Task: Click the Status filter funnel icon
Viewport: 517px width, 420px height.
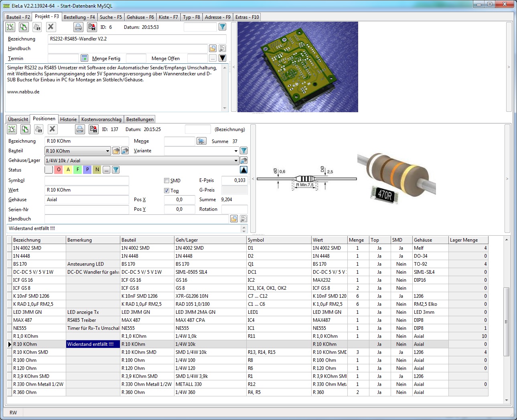Action: tap(116, 170)
